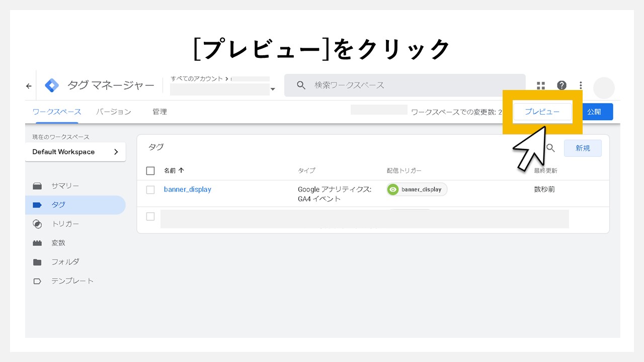Open the Google apps grid icon
This screenshot has width=644, height=362.
tap(541, 85)
